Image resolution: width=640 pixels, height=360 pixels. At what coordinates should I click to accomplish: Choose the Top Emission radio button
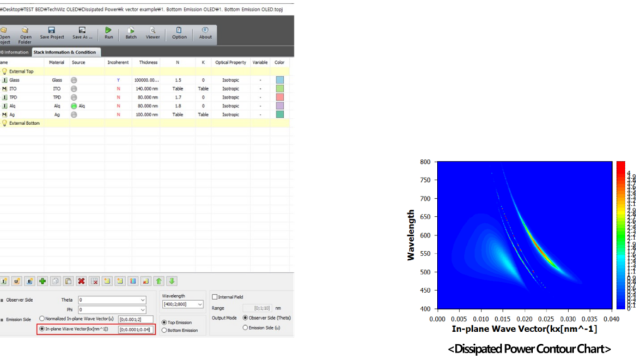click(x=164, y=322)
